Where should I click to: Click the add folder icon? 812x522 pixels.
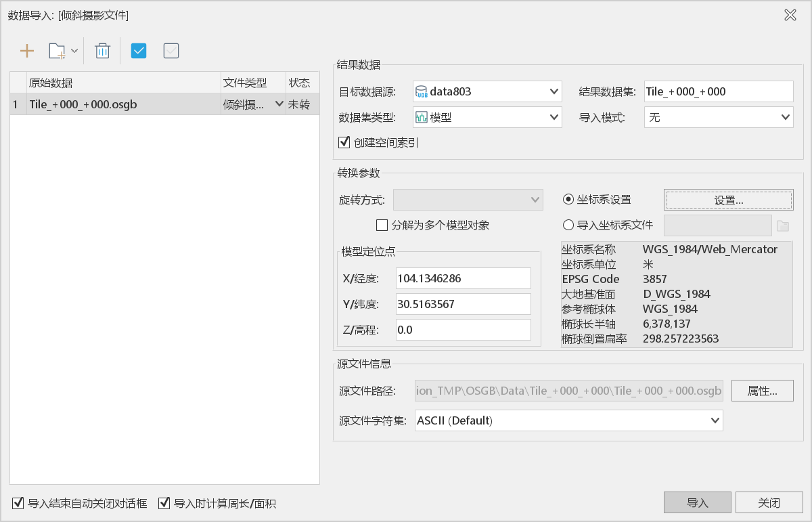pyautogui.click(x=57, y=51)
